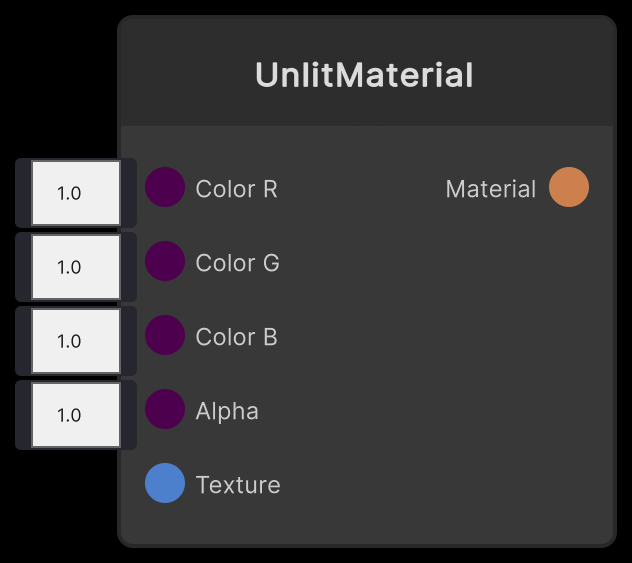The height and width of the screenshot is (563, 632).
Task: Click the orange Material output port
Action: click(569, 188)
